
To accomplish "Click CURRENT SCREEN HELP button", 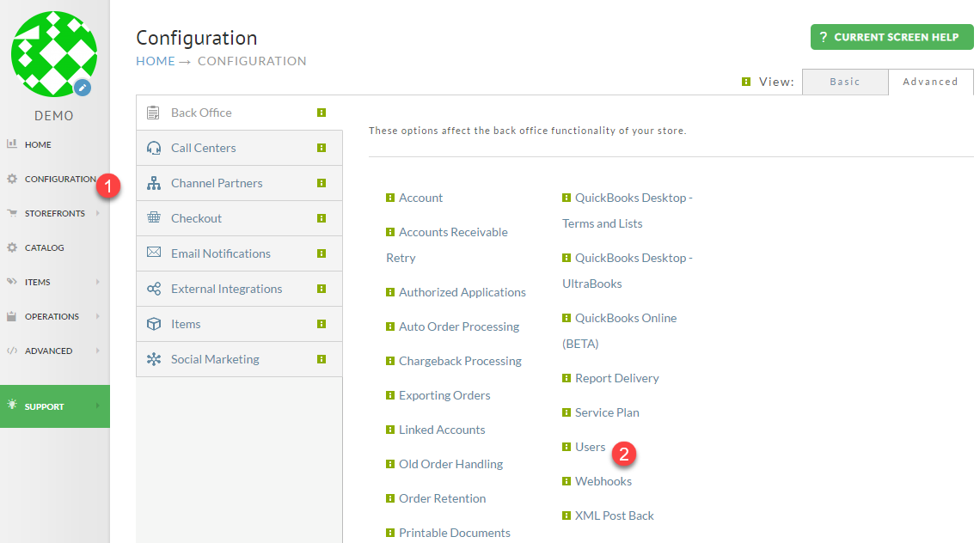I will [891, 37].
